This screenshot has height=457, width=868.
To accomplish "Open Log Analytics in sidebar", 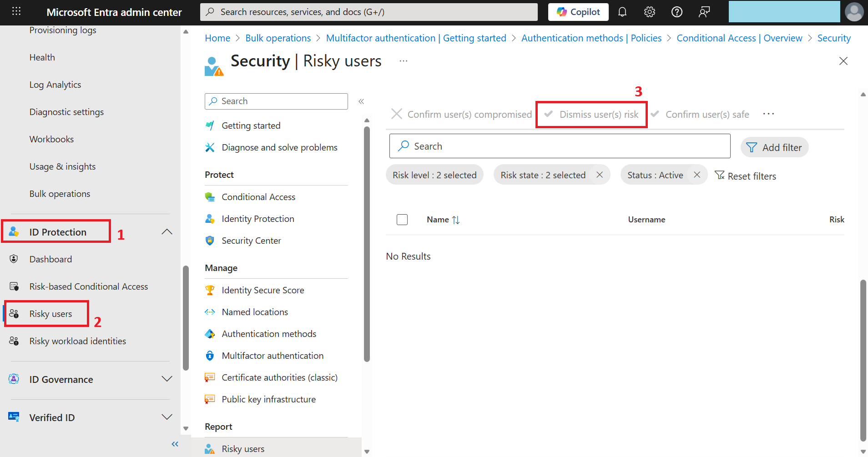I will tap(55, 85).
